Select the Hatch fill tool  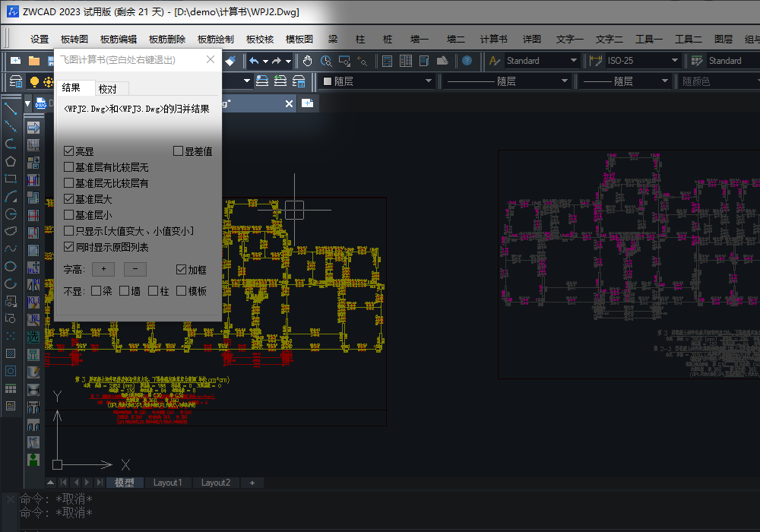click(x=10, y=353)
